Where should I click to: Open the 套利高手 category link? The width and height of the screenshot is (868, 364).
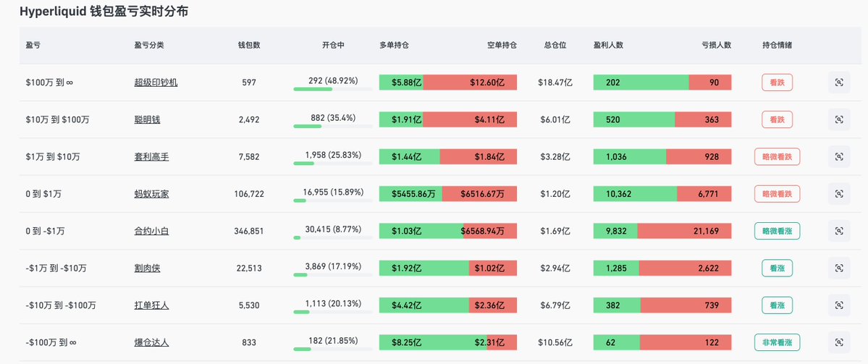[152, 156]
